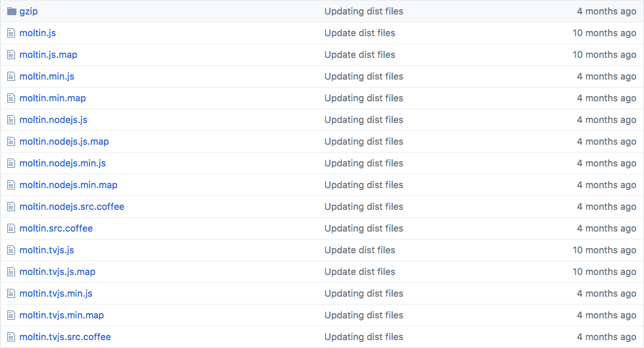Click file icon beside moltin.nodejs.js.map

pyautogui.click(x=11, y=141)
